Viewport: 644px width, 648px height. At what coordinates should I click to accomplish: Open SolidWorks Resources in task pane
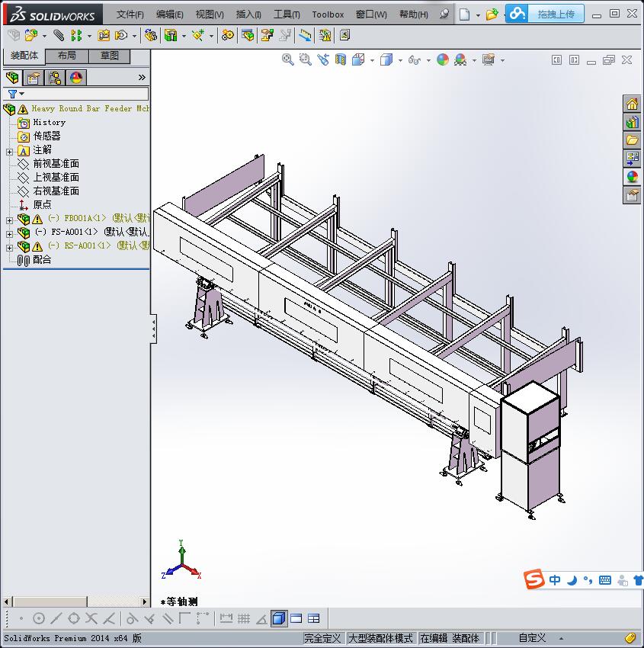[632, 104]
